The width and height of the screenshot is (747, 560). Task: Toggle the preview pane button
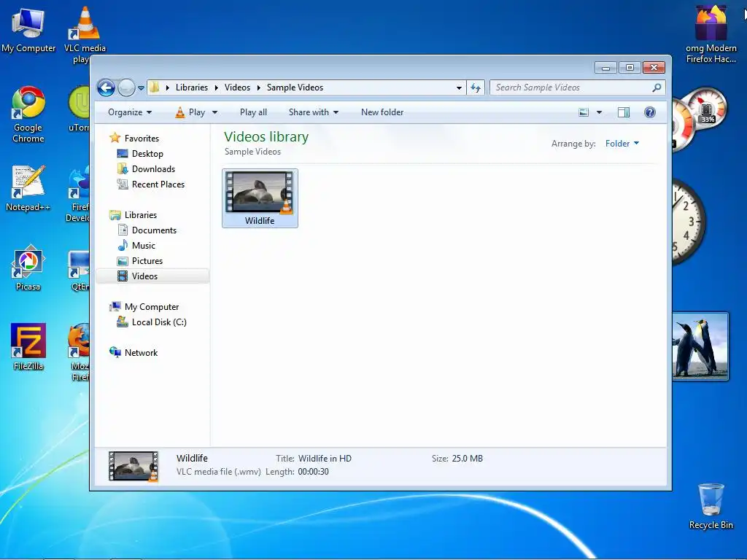click(624, 112)
